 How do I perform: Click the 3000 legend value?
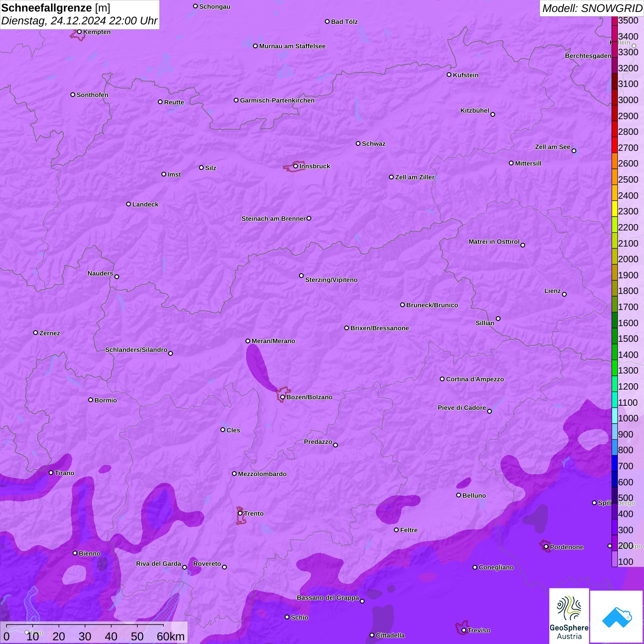coord(628,100)
